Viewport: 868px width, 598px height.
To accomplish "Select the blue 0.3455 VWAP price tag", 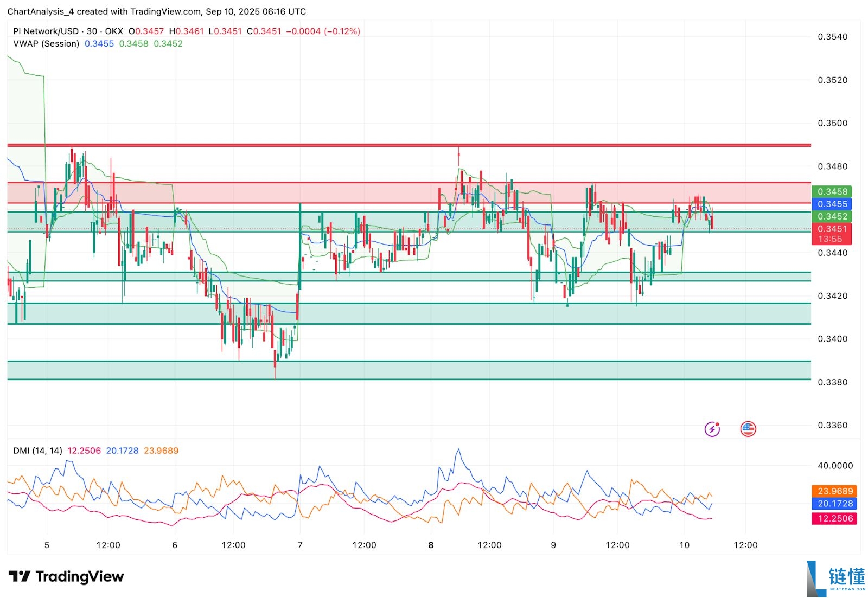I will coord(832,204).
